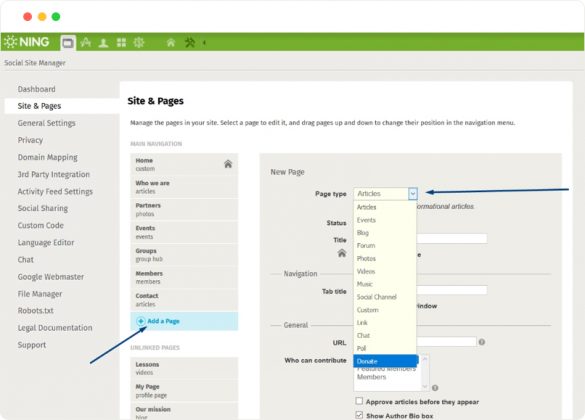This screenshot has height=420, width=585.
Task: Open the tools hammer icon in the toolbar
Action: pyautogui.click(x=190, y=43)
